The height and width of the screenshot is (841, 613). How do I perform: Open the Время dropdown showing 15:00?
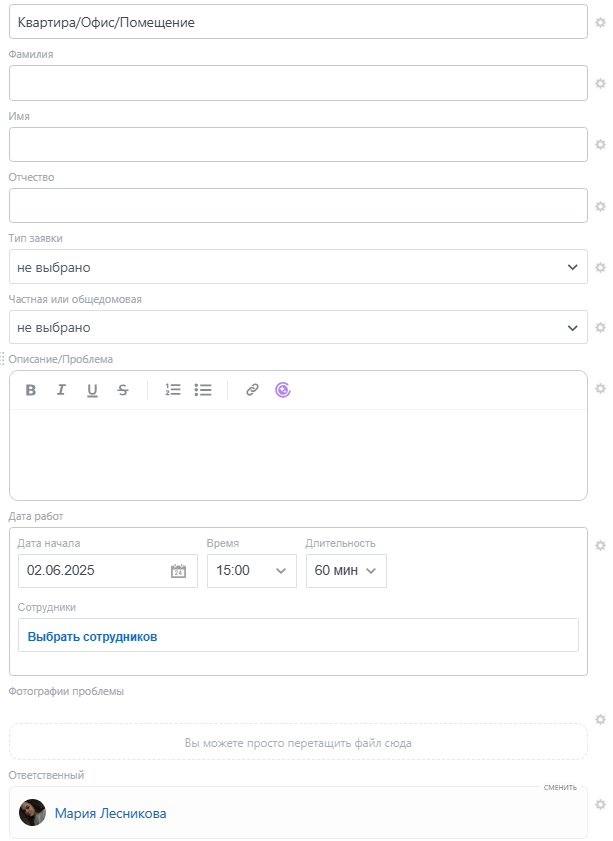pos(251,571)
